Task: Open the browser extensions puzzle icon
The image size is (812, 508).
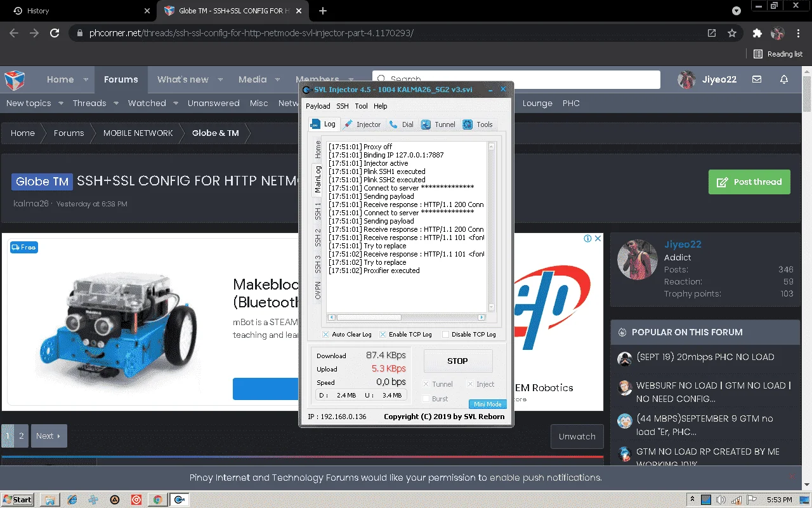Action: tap(757, 33)
